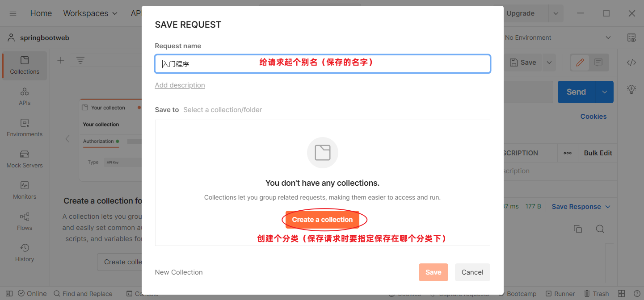Viewport: 644px width, 300px height.
Task: Switch to the pencil edit mode toggle
Action: coord(580,62)
